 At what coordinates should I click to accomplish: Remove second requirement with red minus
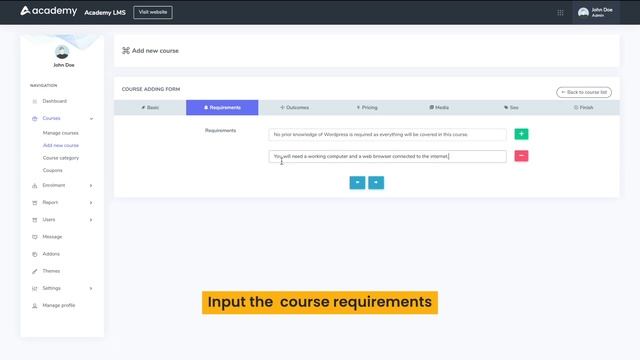521,156
